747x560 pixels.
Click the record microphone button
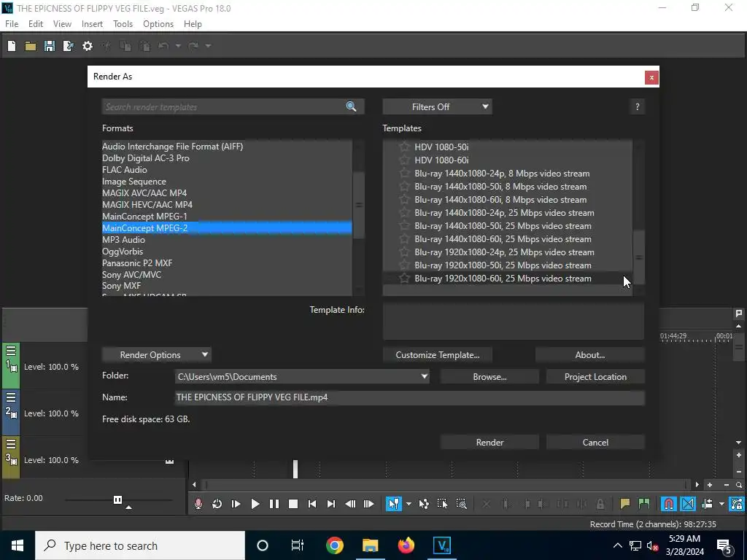pos(198,504)
